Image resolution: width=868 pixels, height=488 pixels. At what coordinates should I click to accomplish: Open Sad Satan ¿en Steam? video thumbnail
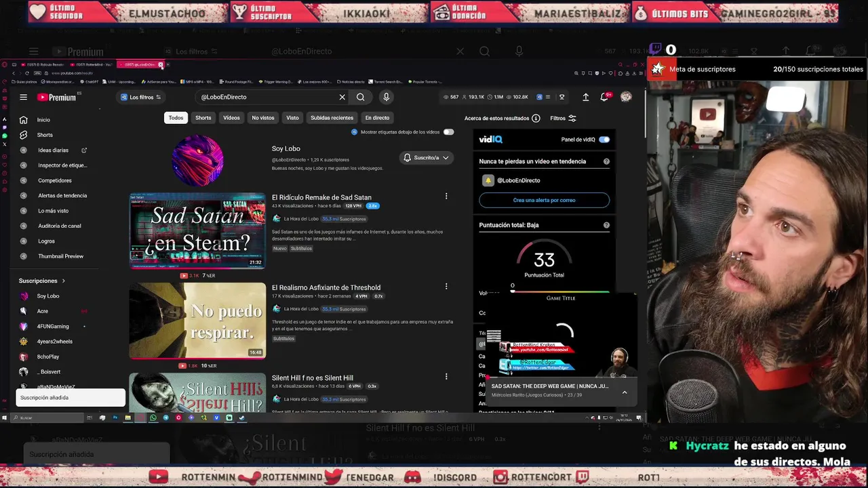[197, 231]
